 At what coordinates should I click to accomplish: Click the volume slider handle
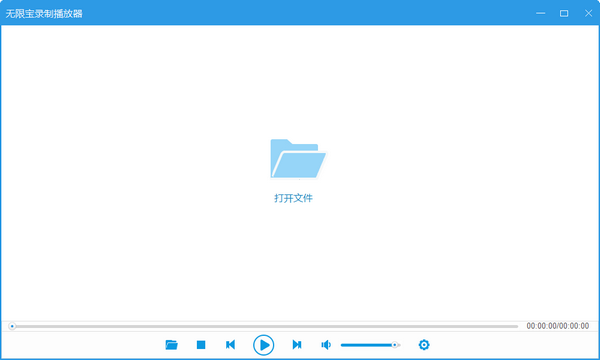[395, 345]
